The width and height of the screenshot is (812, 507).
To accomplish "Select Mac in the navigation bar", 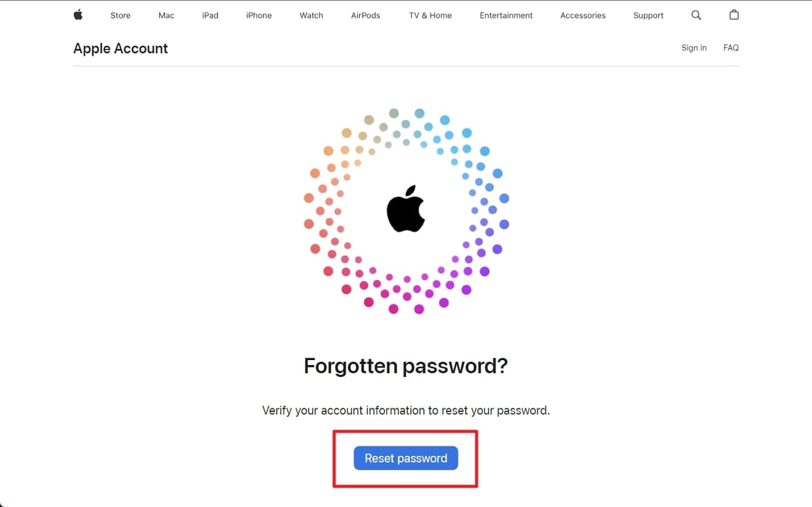I will point(166,16).
